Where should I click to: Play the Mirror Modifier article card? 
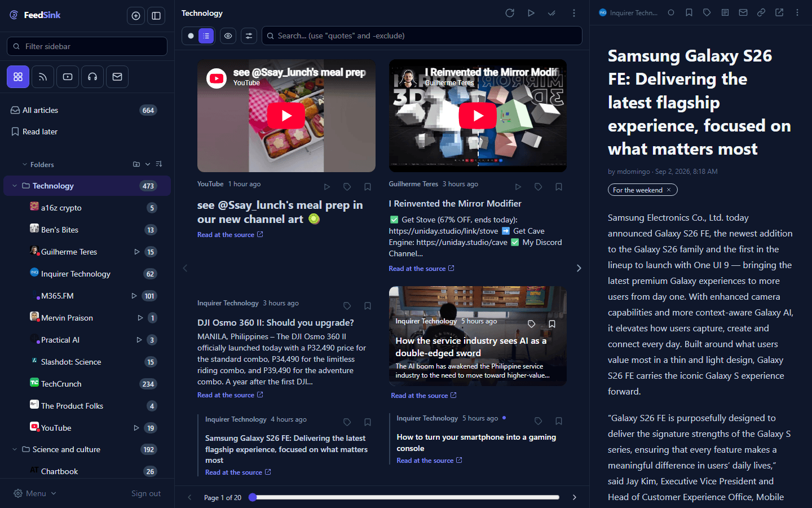518,187
